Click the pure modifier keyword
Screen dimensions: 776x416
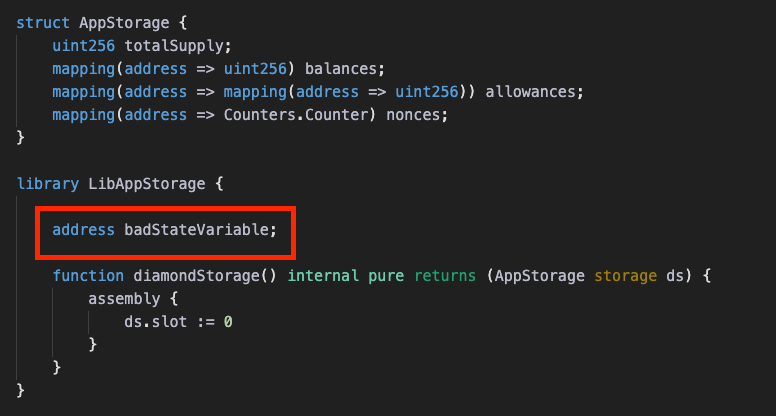[x=386, y=276]
